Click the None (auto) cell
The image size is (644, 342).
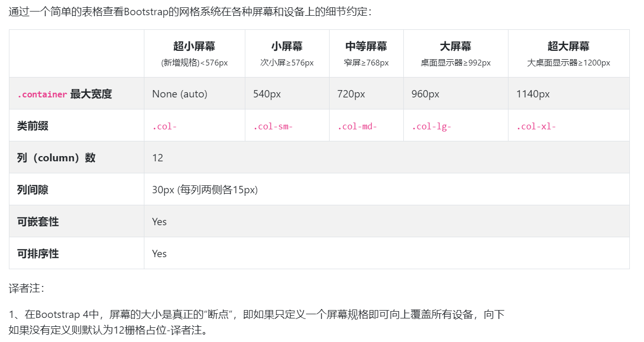tap(179, 94)
